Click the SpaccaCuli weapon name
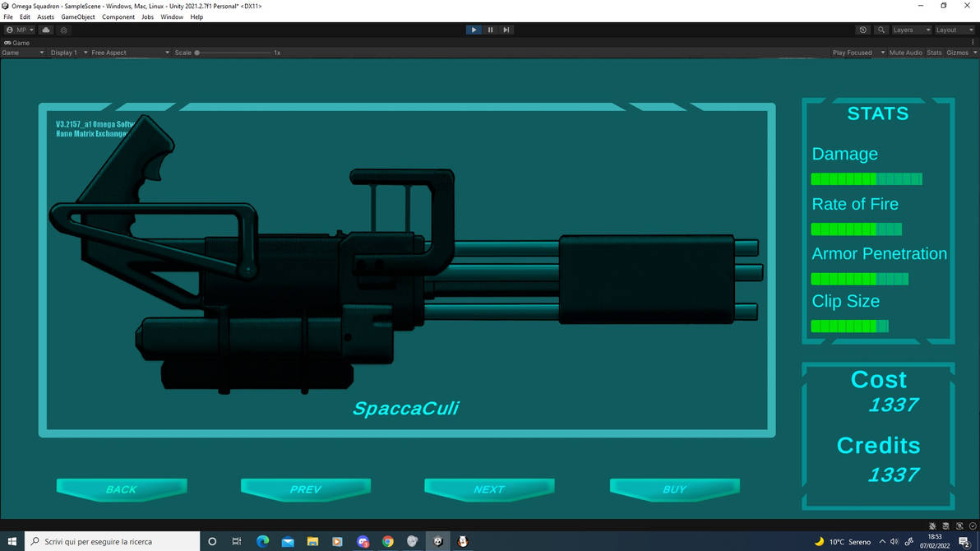 click(405, 409)
